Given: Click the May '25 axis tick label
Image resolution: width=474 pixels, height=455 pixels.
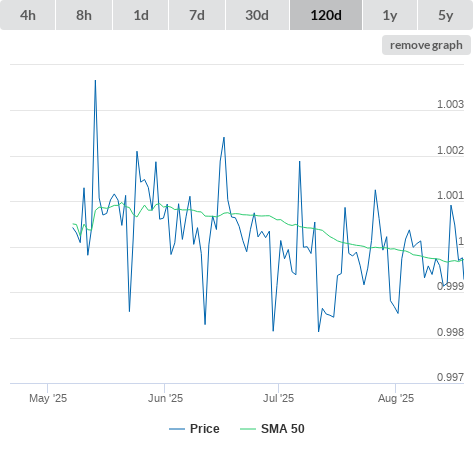Looking at the screenshot, I should (48, 398).
